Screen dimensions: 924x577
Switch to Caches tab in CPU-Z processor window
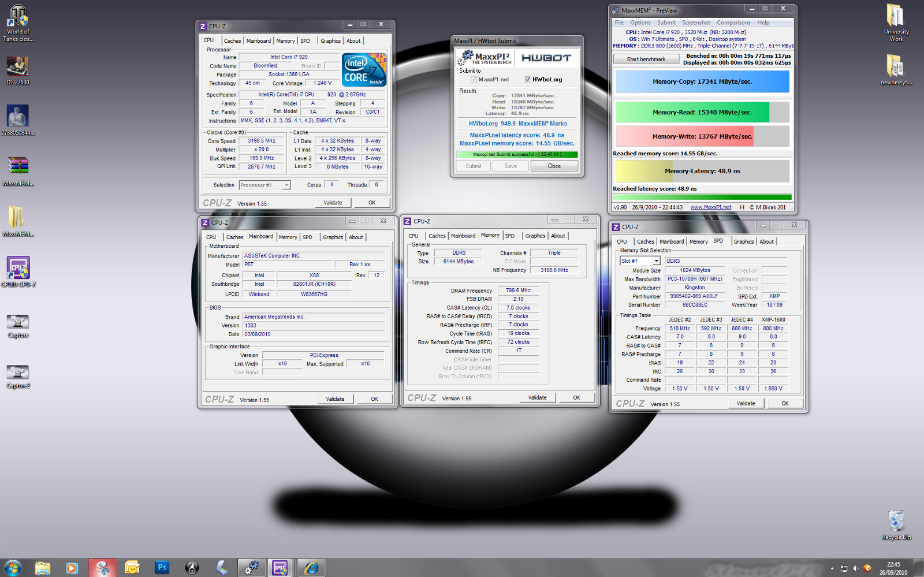tap(232, 41)
